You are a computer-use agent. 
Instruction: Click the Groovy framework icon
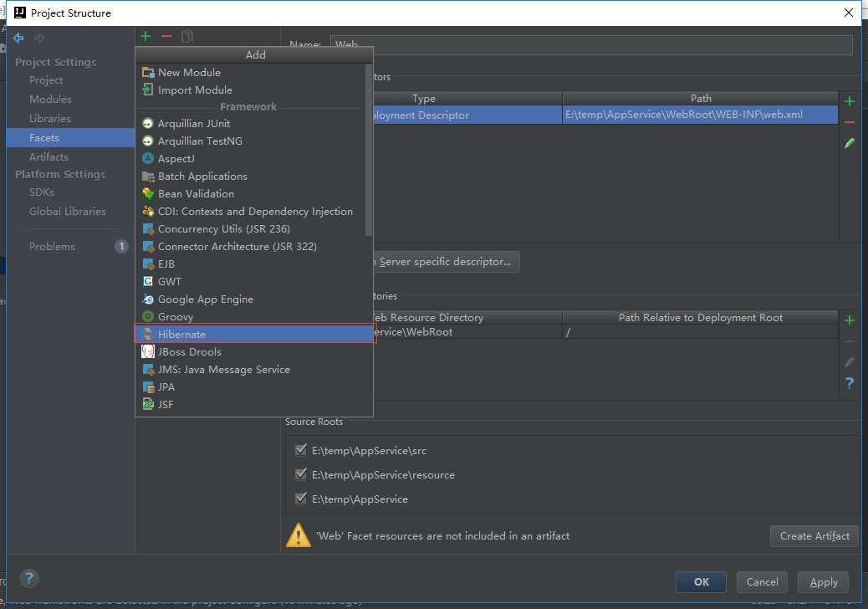click(x=148, y=317)
